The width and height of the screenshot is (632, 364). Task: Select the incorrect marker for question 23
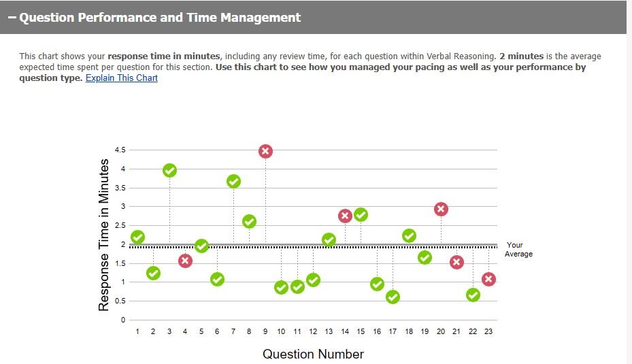point(488,279)
